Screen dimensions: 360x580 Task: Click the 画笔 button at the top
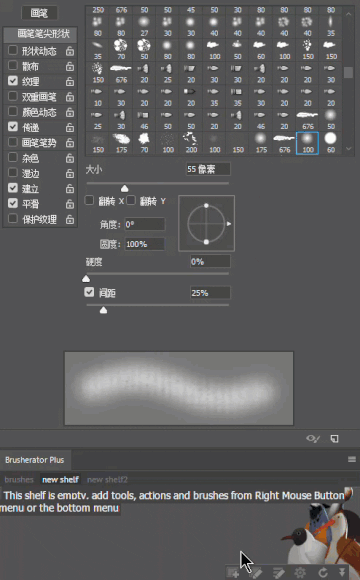(x=39, y=13)
